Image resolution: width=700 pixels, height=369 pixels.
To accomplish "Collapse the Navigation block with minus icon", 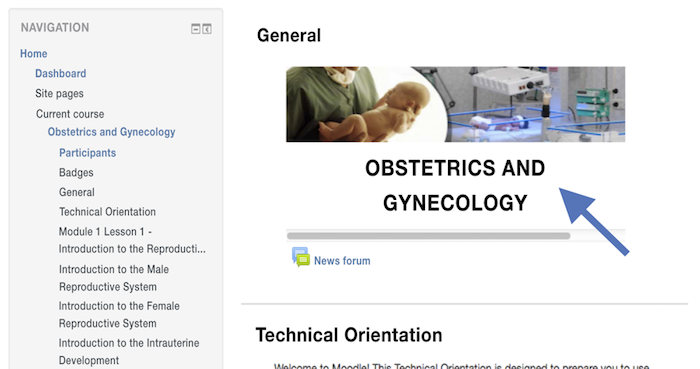I will [196, 29].
